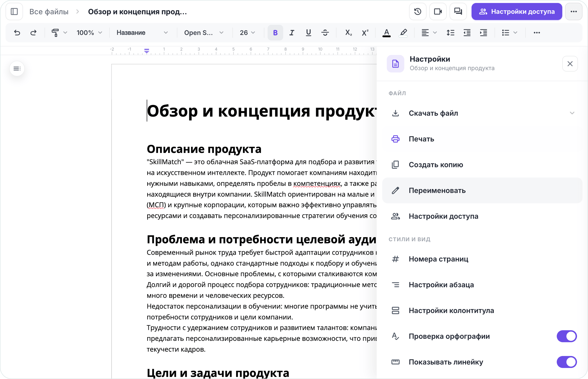Undo the last action
Image resolution: width=588 pixels, height=379 pixels.
point(17,32)
